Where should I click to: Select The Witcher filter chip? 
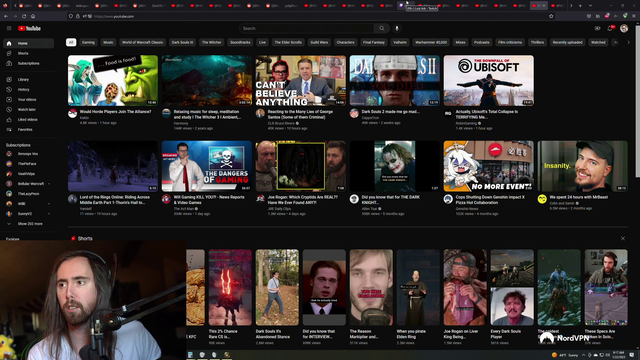[212, 42]
